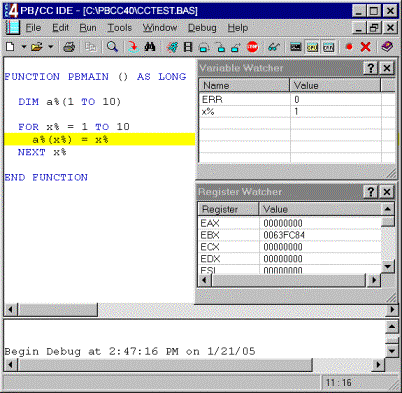The width and height of the screenshot is (402, 393).
Task: Click the code editor horizontal scrollbar thumb
Action: pyautogui.click(x=57, y=310)
